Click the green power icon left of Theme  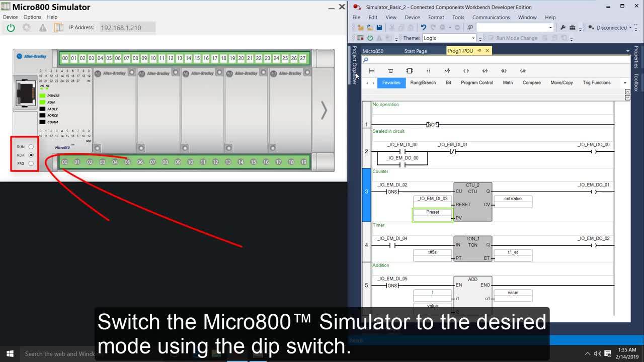[x=370, y=38]
